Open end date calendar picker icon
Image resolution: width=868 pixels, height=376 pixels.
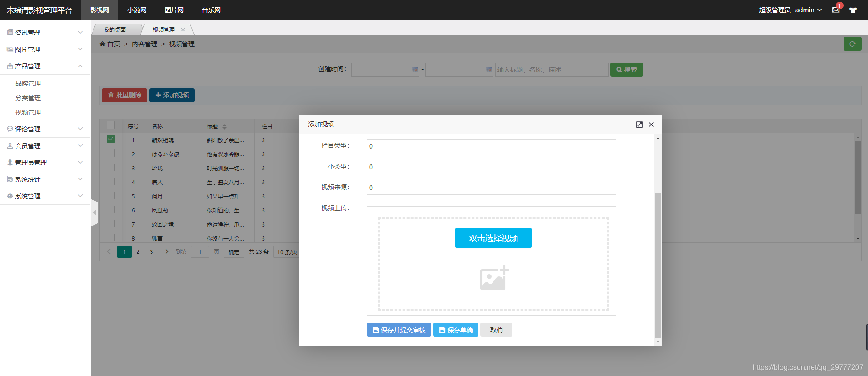[488, 70]
